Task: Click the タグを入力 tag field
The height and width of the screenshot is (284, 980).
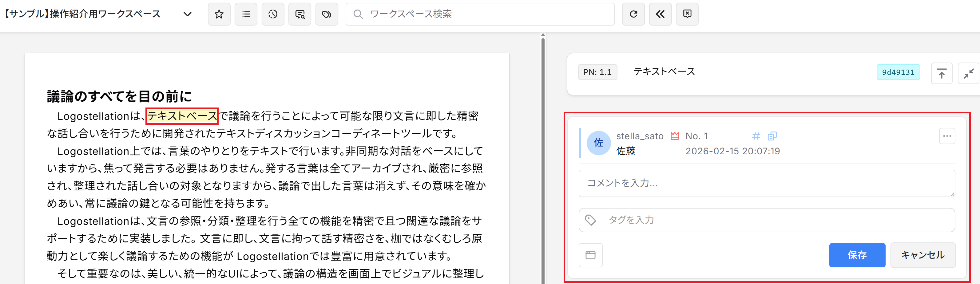Action: tap(767, 220)
